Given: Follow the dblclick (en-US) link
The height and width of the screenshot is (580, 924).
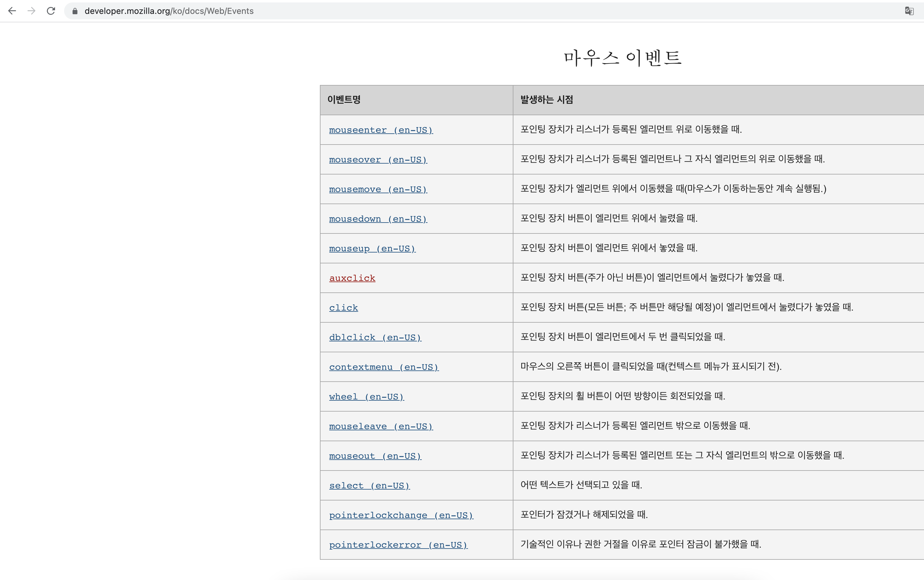Looking at the screenshot, I should click(x=375, y=337).
